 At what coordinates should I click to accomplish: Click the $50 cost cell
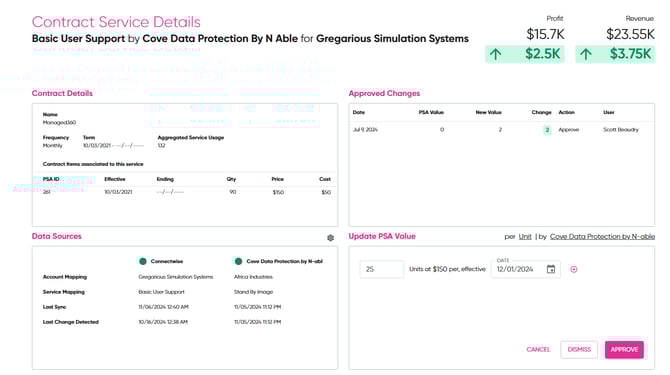[x=326, y=192]
